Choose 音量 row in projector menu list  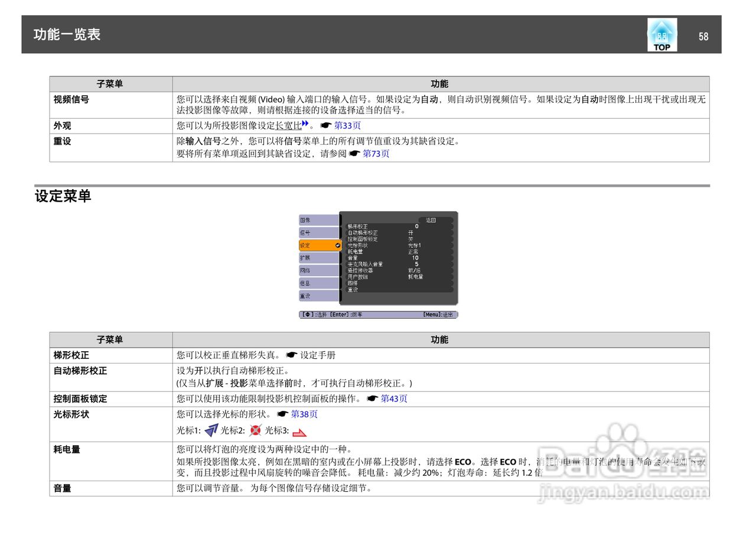click(399, 258)
